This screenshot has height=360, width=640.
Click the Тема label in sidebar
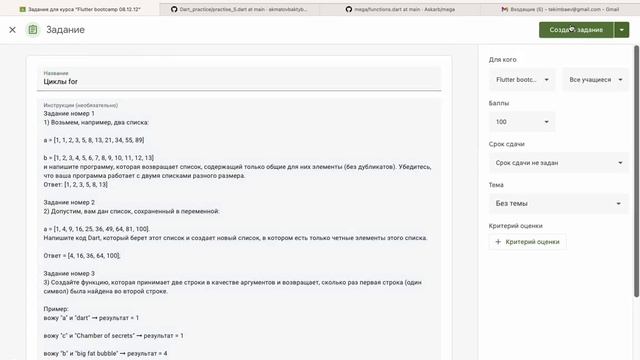(496, 185)
